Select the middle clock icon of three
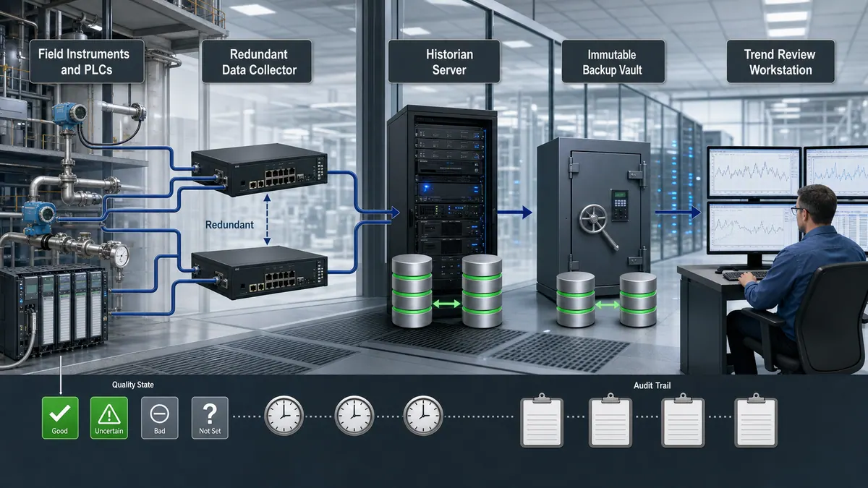Viewport: 868px width, 488px height. pos(354,416)
